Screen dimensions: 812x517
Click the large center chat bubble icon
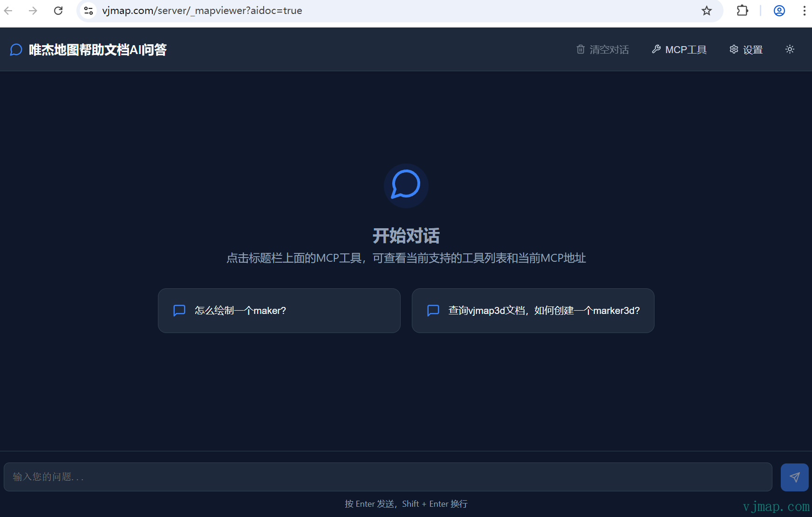tap(406, 185)
